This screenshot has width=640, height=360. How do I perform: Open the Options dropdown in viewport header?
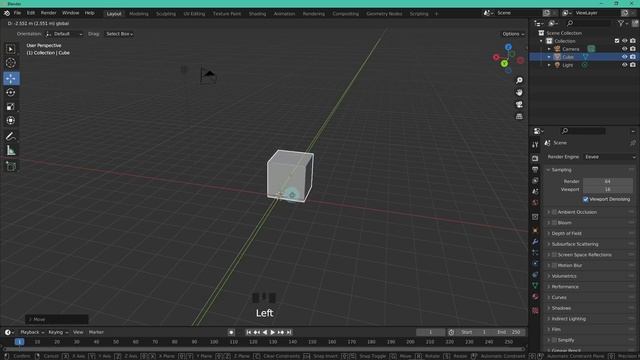(x=513, y=34)
